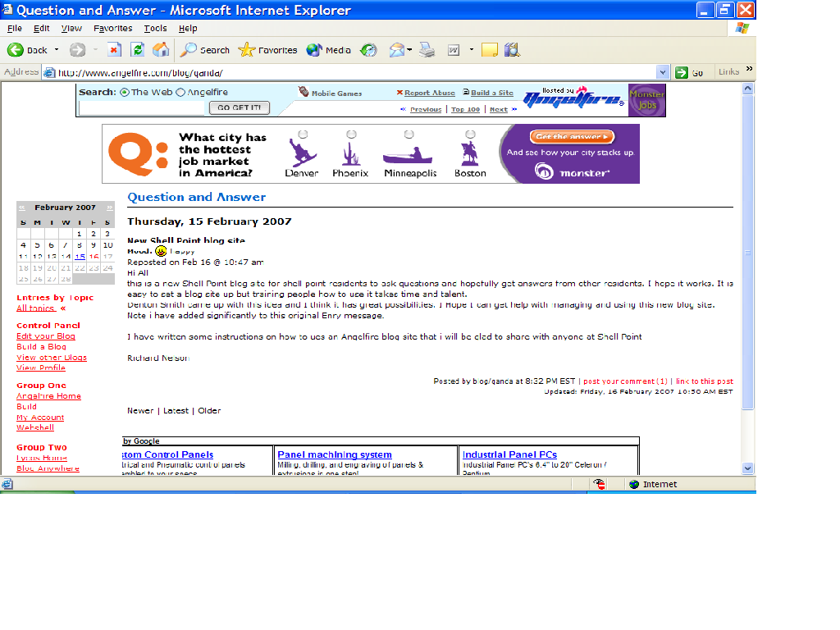
Task: Click the page status icon bottom-left
Action: click(7, 484)
